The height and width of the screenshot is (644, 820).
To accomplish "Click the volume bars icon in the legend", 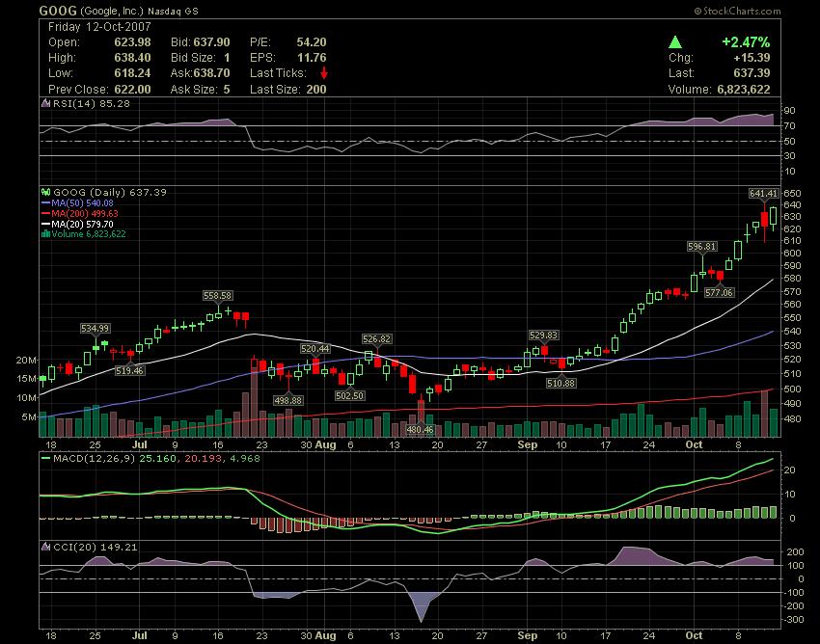I will coord(45,233).
